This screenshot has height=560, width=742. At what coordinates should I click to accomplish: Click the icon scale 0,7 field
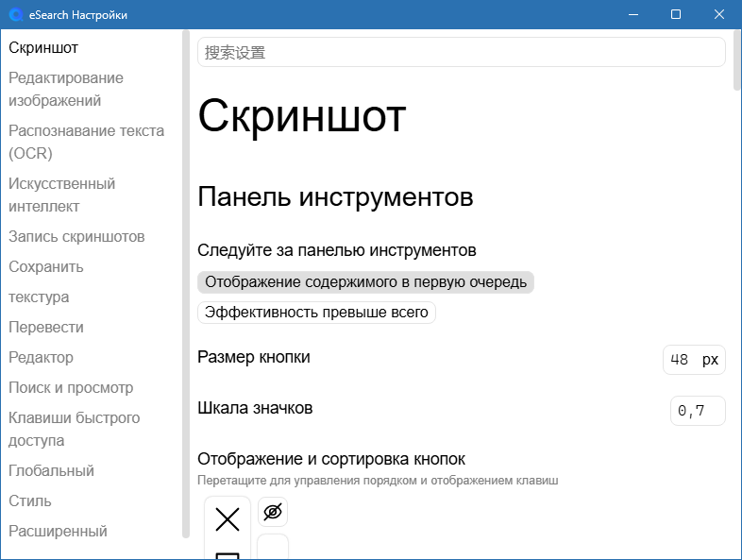click(x=698, y=411)
